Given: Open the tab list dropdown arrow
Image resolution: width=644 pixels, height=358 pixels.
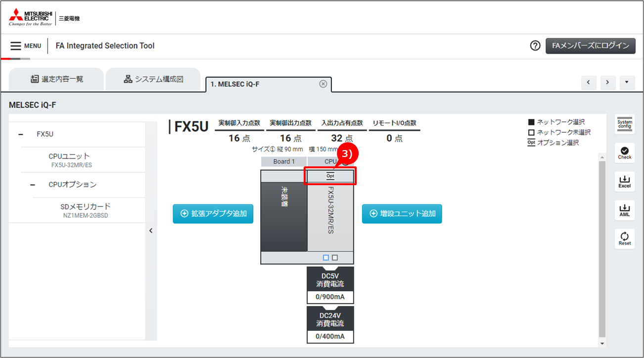Looking at the screenshot, I should point(627,83).
